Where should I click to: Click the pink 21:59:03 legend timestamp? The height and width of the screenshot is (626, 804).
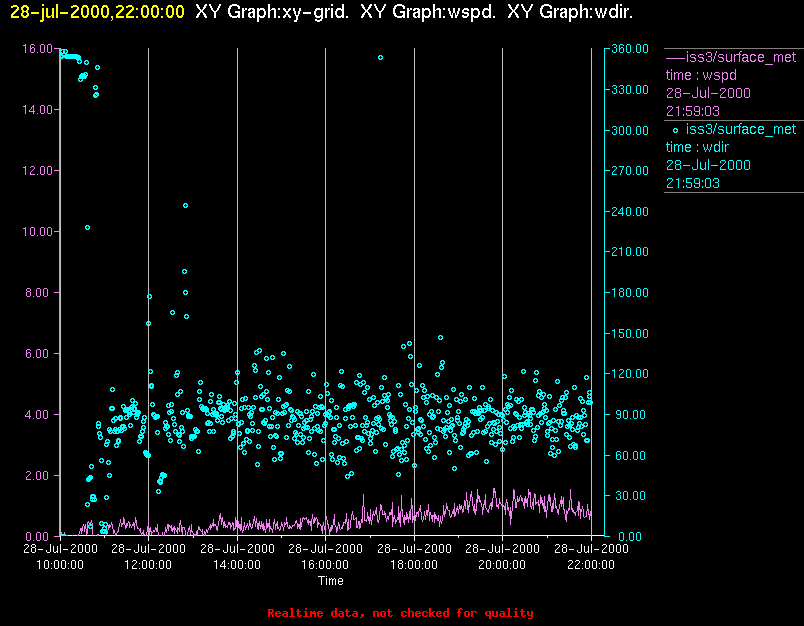693,111
